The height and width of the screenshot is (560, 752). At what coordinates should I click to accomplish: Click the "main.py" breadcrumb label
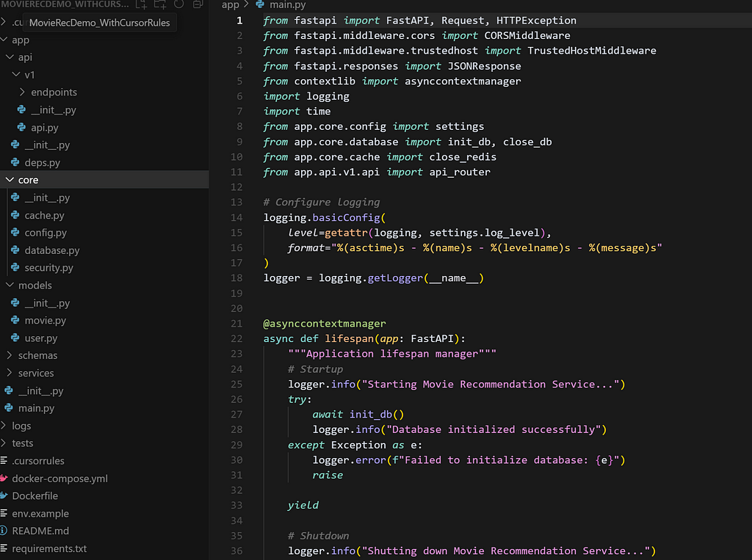288,5
